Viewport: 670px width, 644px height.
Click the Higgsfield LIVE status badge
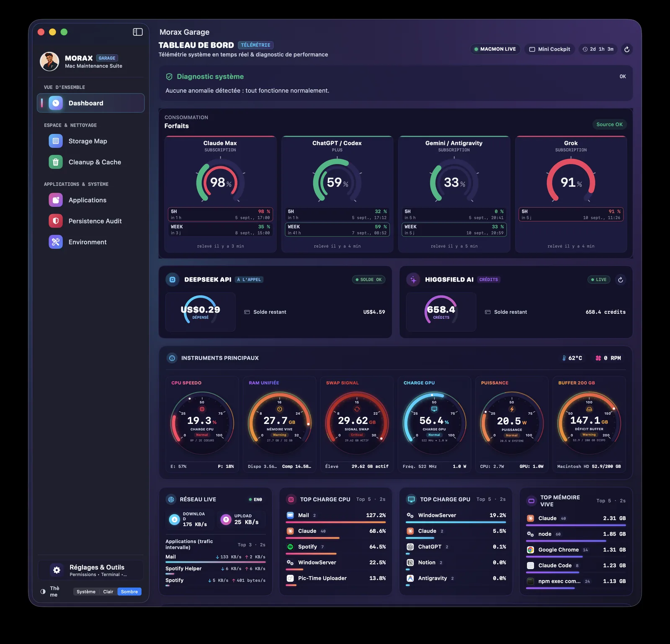(x=599, y=280)
